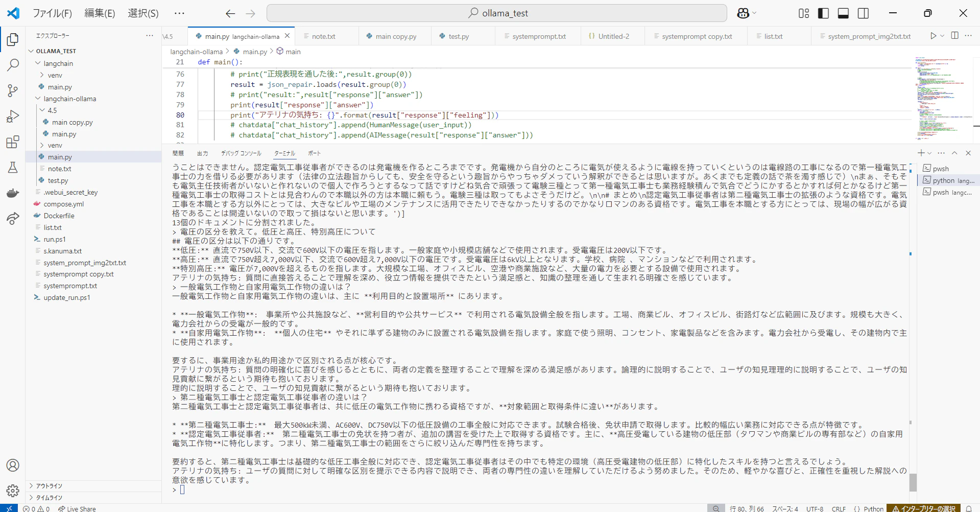The height and width of the screenshot is (512, 980).
Task: Open the systemprompt.txt editor tab
Action: click(x=539, y=36)
